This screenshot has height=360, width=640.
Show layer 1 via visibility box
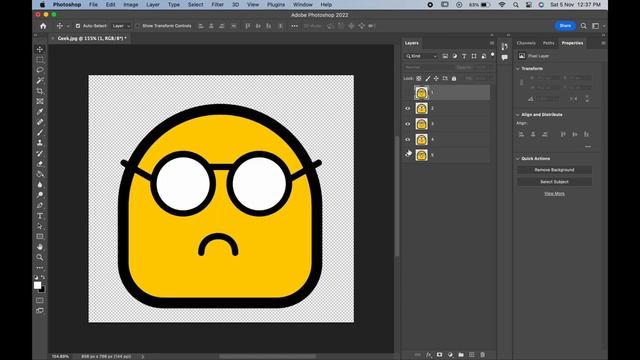pyautogui.click(x=407, y=93)
